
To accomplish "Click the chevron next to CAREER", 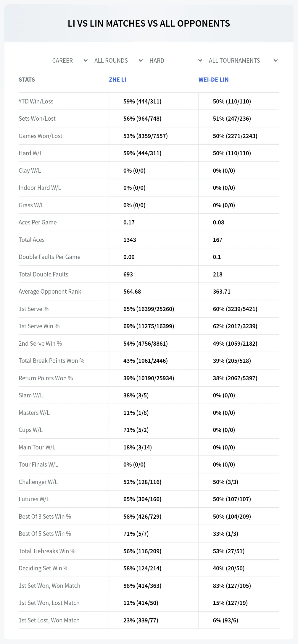I will click(x=86, y=61).
